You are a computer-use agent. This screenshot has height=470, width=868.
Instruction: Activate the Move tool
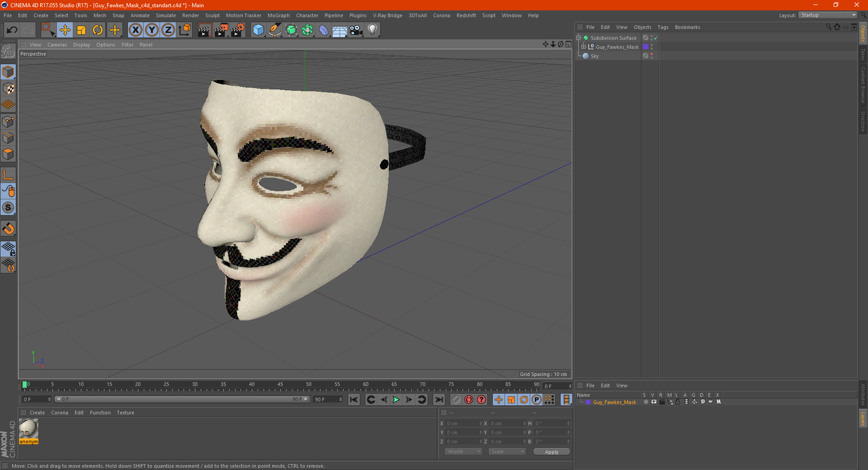tap(65, 30)
